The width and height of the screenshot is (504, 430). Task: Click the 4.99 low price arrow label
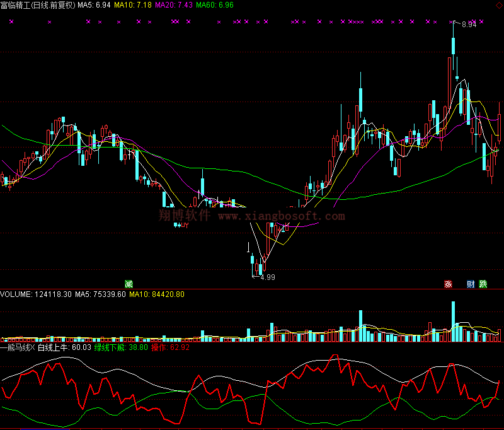pyautogui.click(x=266, y=277)
